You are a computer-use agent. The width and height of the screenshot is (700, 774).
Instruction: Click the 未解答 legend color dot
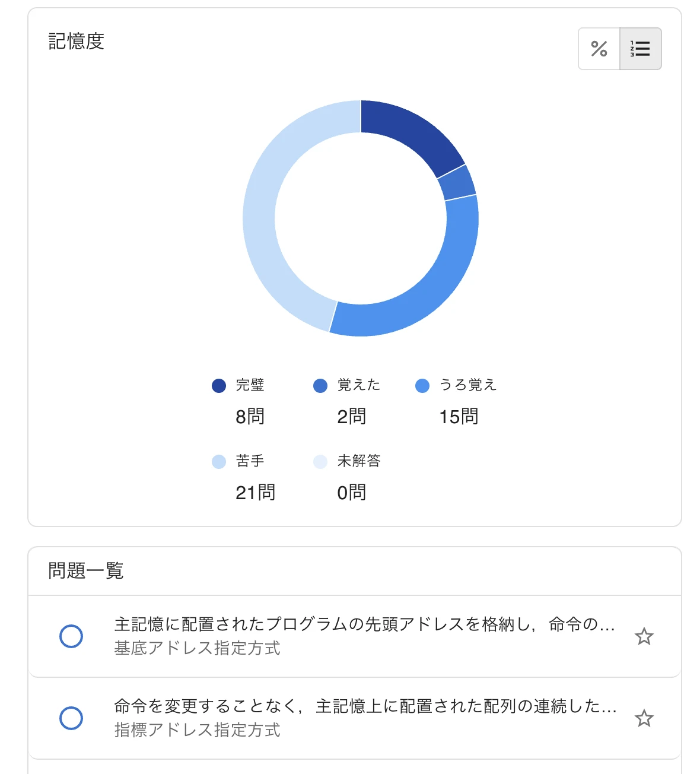click(x=320, y=462)
